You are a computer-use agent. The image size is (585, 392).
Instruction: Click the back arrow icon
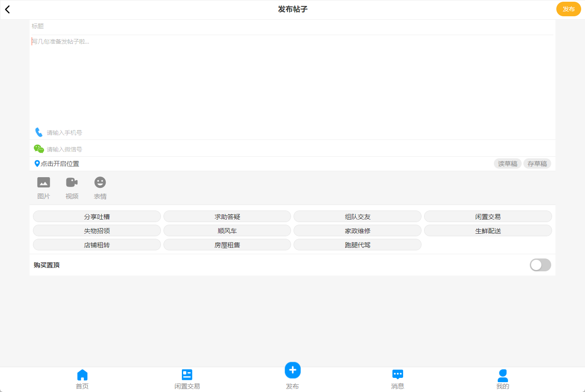7,9
